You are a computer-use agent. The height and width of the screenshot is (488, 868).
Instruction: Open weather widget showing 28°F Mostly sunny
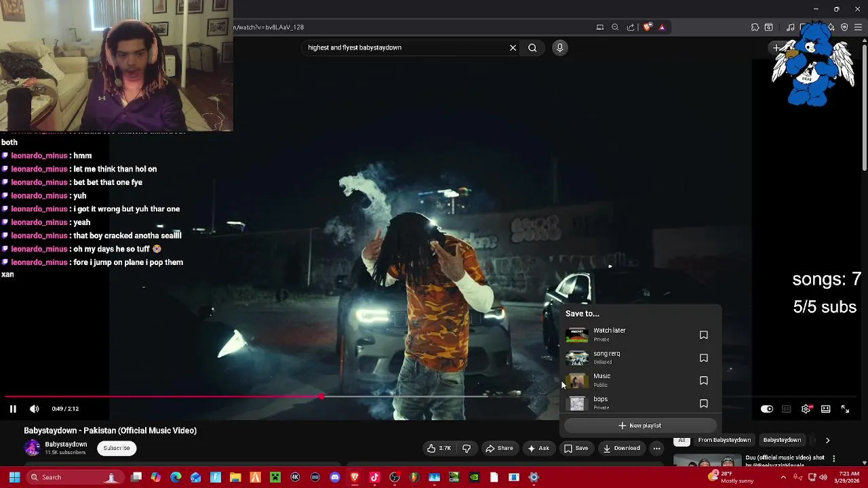pyautogui.click(x=730, y=477)
